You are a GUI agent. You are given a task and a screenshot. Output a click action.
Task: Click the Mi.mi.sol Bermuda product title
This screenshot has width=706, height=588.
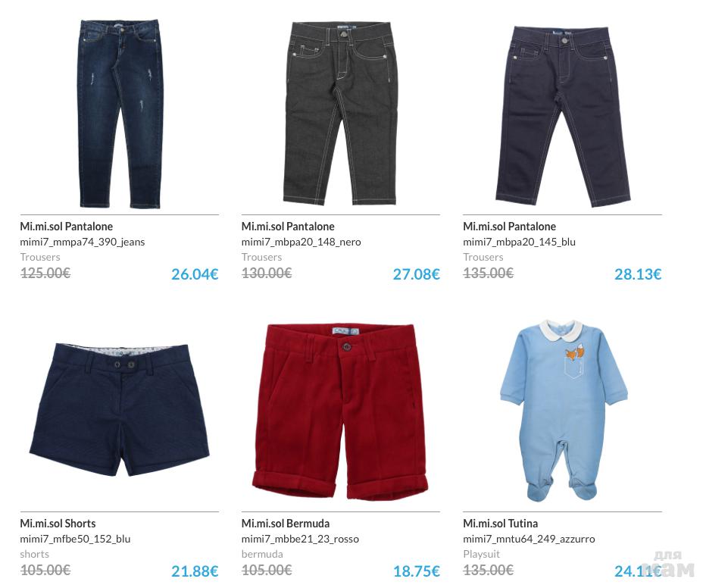pos(286,524)
